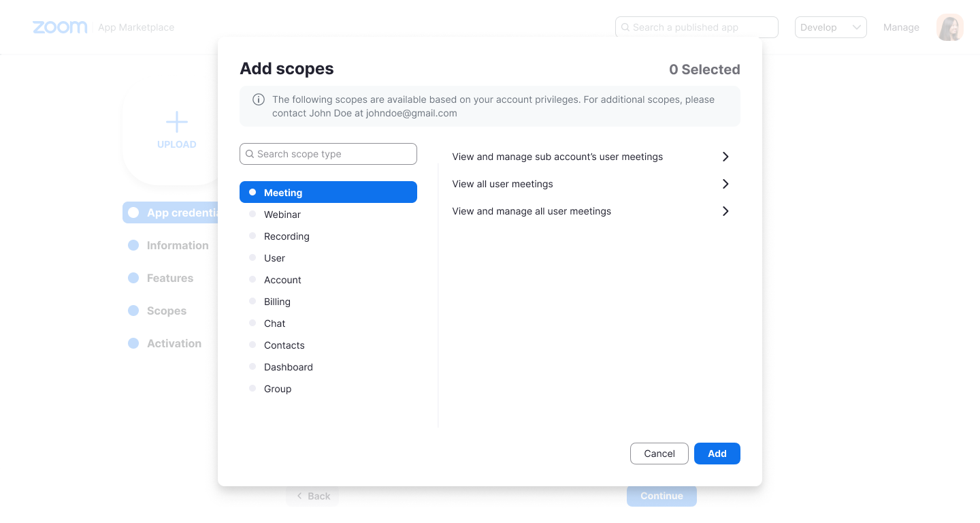This screenshot has width=980, height=523.
Task: Open the Develop dropdown
Action: [x=830, y=27]
